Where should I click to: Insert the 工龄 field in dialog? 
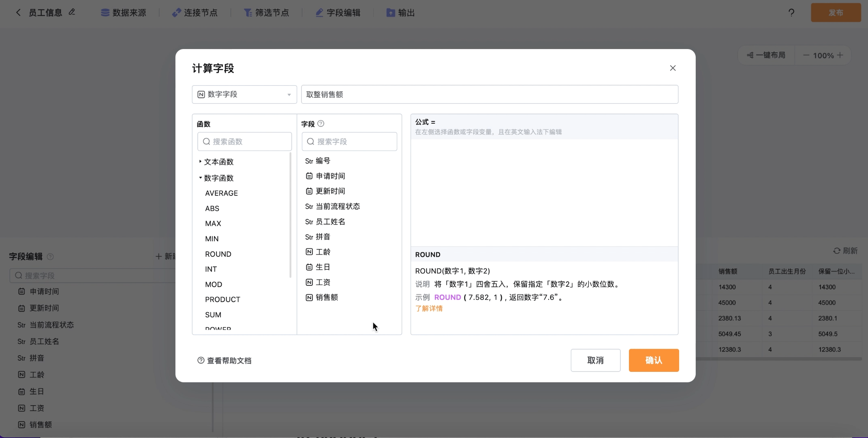[x=318, y=252]
